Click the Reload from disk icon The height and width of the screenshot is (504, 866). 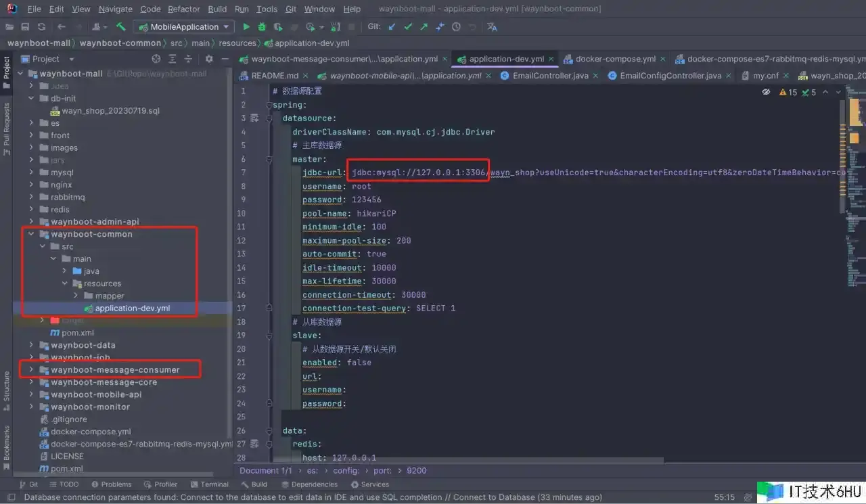coord(42,27)
